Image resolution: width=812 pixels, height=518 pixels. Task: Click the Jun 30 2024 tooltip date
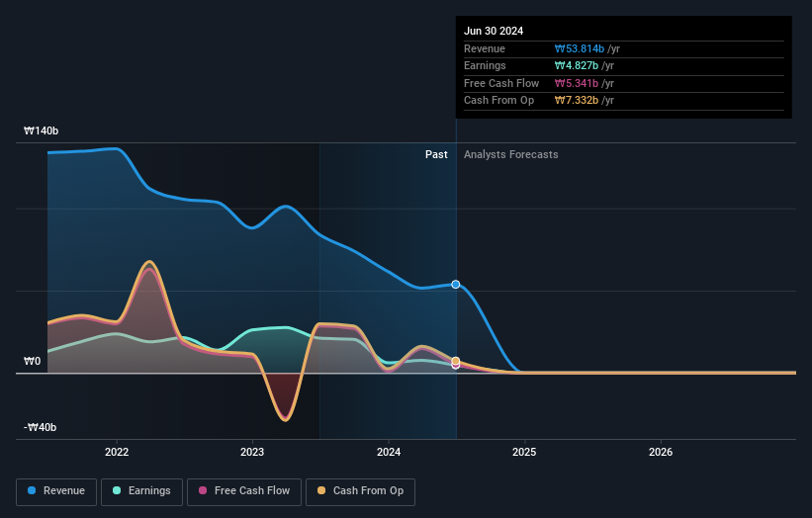(x=494, y=31)
